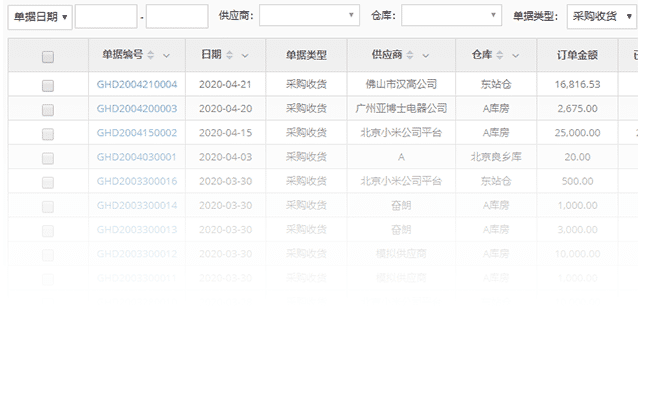Select the date cell 2020-04-21
Viewport: 648px width, 405px height.
[225, 84]
